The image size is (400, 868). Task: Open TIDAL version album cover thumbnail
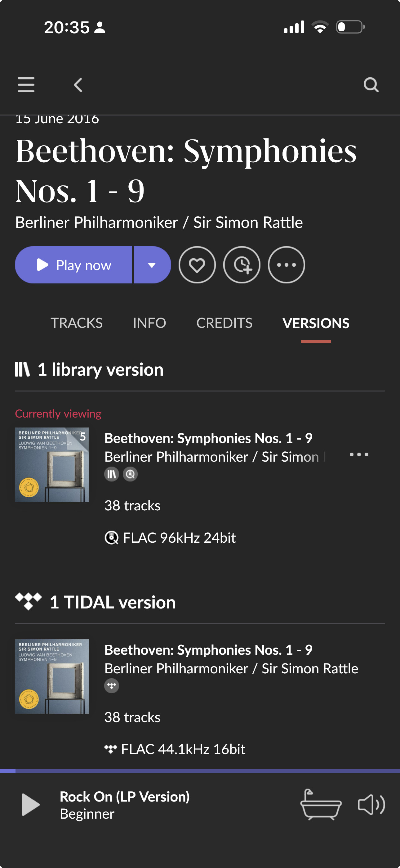(x=52, y=676)
